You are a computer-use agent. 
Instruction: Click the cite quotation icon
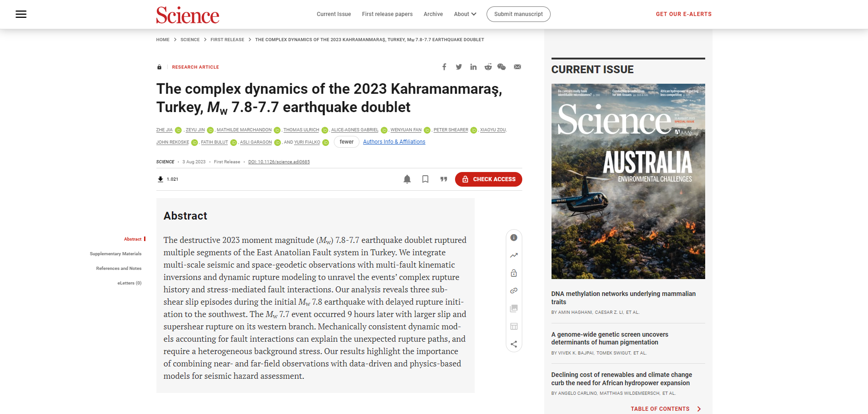(444, 179)
